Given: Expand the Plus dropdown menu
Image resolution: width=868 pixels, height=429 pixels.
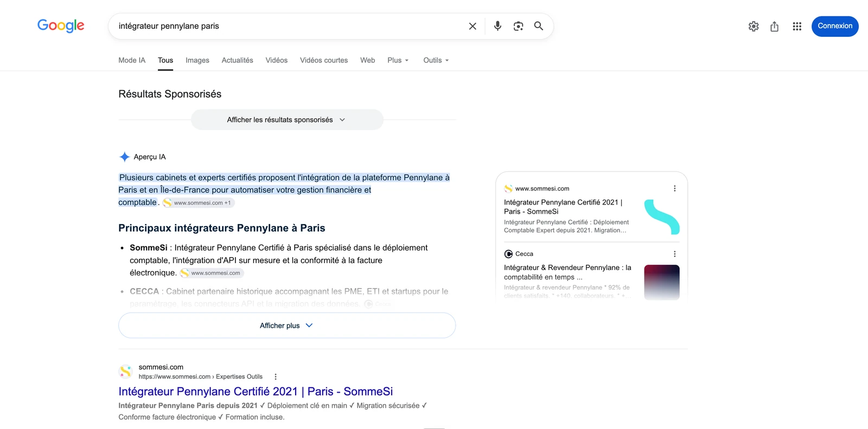Looking at the screenshot, I should [x=398, y=60].
